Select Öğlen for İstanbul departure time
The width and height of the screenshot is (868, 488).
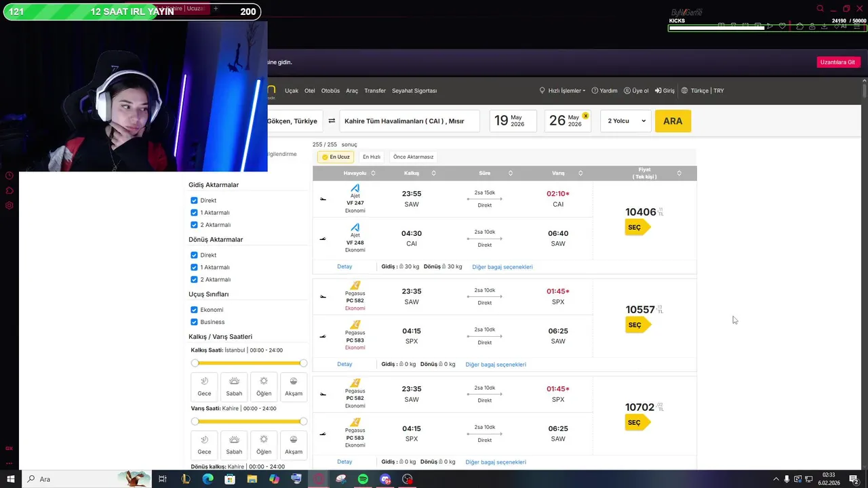pyautogui.click(x=264, y=387)
